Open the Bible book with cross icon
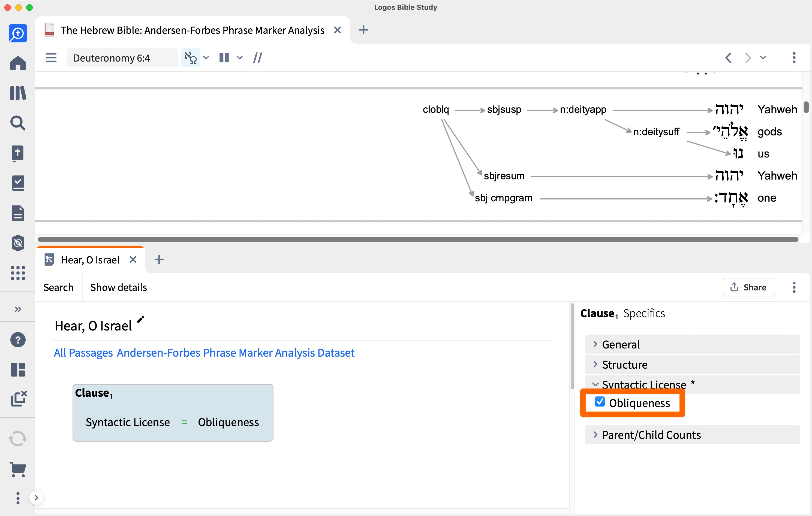Viewport: 812px width, 516px height. tap(18, 153)
